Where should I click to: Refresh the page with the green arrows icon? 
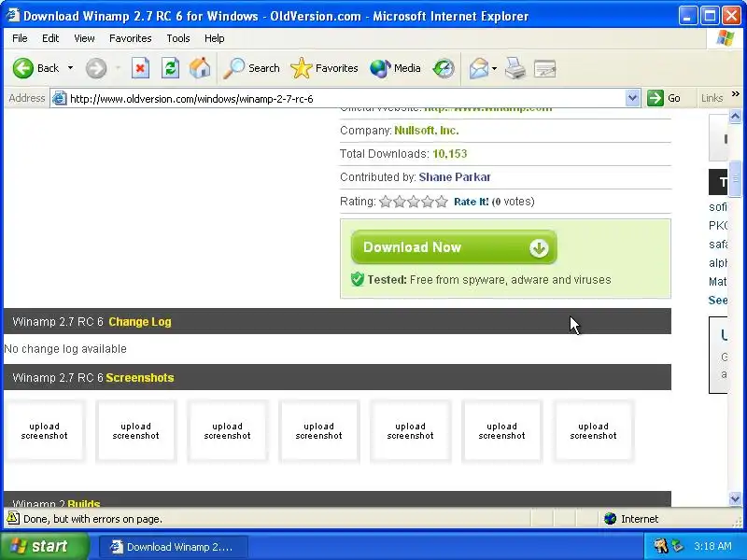pos(170,68)
